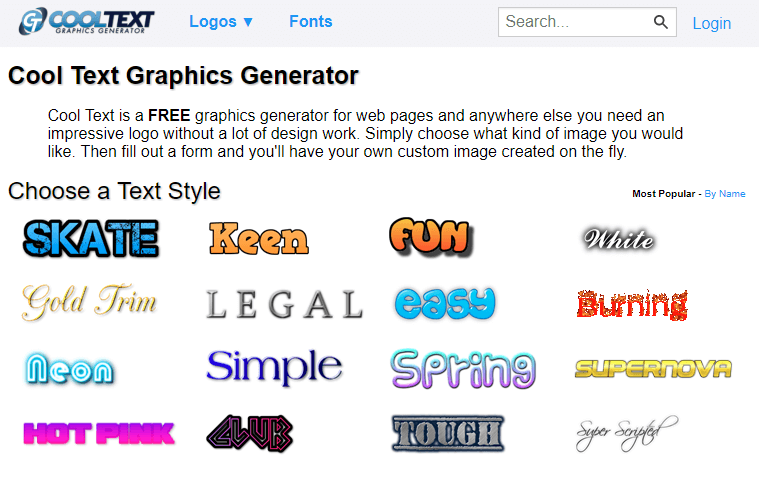Focus the Search input field
Screen dimensions: 759x477
point(575,22)
